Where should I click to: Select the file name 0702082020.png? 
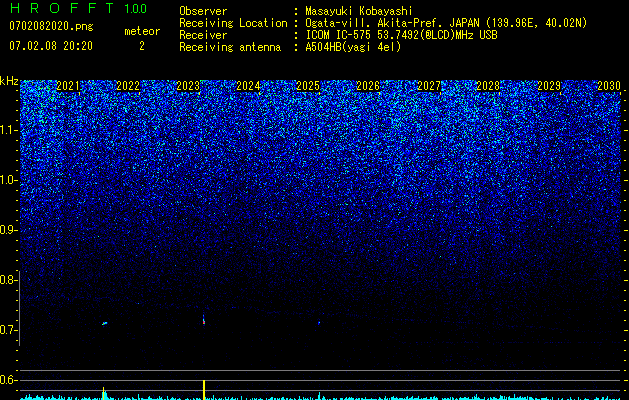[x=51, y=27]
